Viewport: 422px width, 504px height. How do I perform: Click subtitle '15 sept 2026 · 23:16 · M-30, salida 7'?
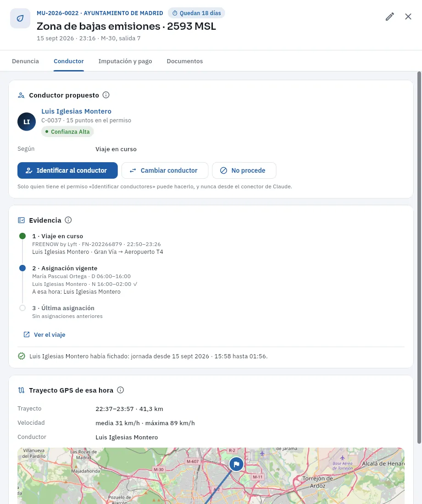click(x=89, y=38)
